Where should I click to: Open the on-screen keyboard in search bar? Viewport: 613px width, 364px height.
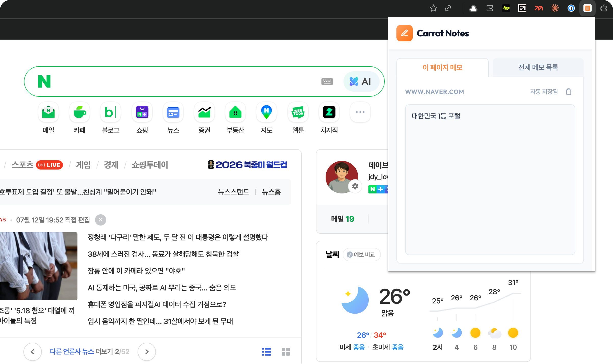(327, 82)
